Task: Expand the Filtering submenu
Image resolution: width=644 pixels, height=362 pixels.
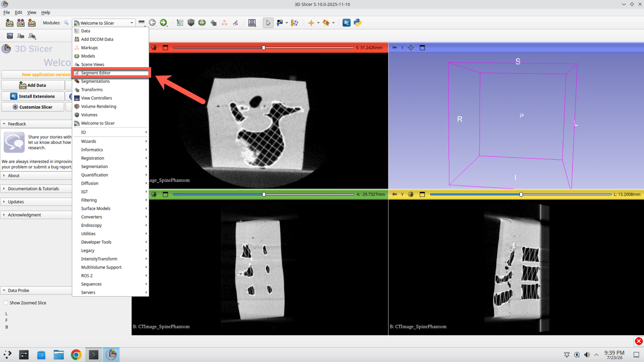Action: coord(110,200)
